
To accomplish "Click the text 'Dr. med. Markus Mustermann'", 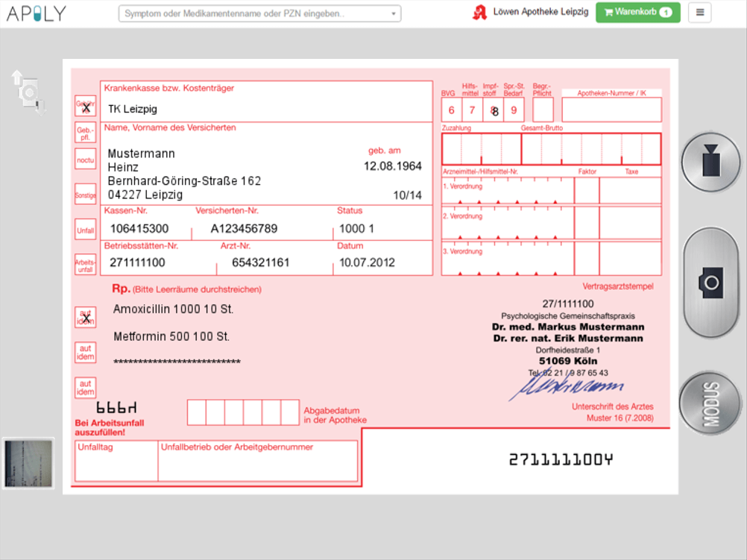I will click(568, 327).
